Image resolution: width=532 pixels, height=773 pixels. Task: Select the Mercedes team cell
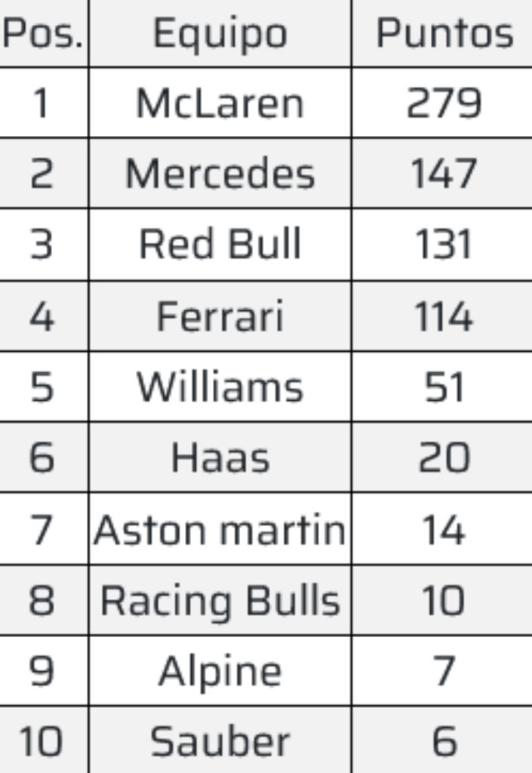[x=220, y=174]
